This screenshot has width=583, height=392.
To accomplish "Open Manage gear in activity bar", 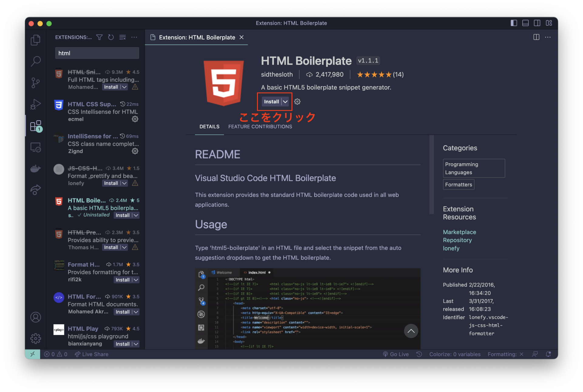I will [36, 338].
